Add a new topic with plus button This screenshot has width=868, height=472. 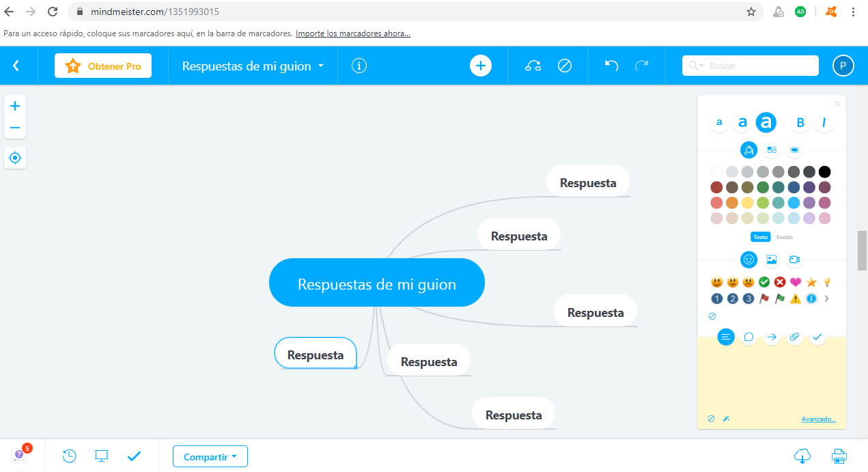(x=481, y=66)
